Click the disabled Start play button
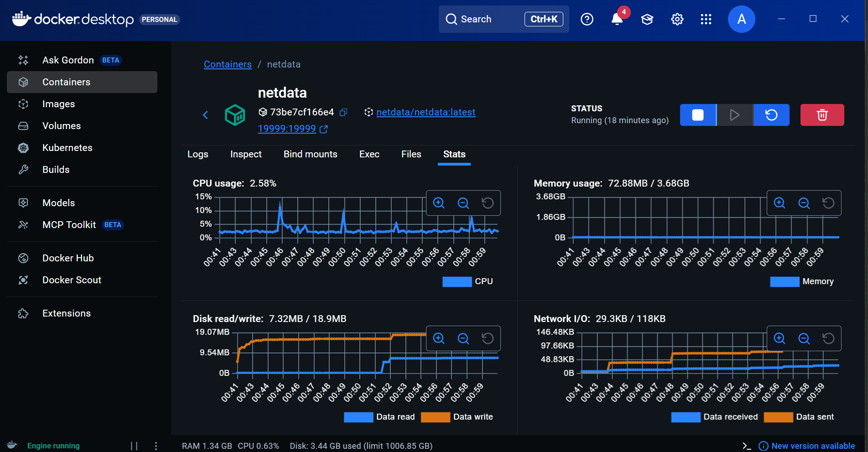Image resolution: width=868 pixels, height=452 pixels. tap(735, 115)
